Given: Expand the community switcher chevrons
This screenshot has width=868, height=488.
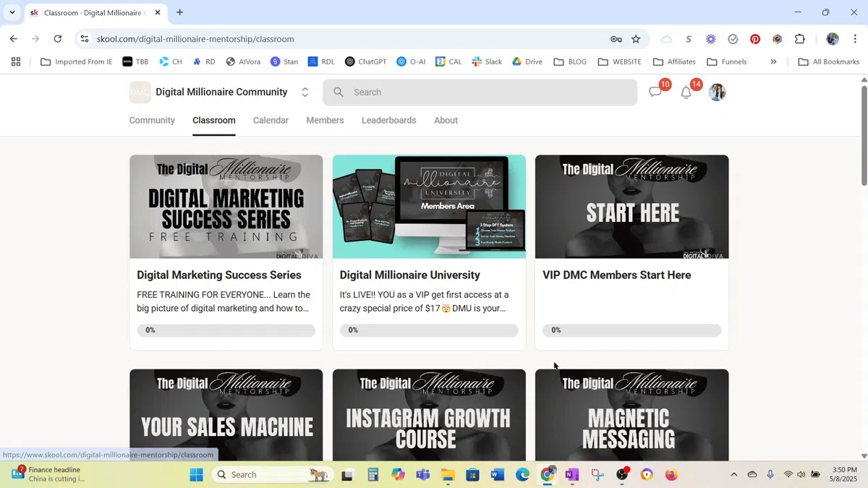Looking at the screenshot, I should (305, 93).
